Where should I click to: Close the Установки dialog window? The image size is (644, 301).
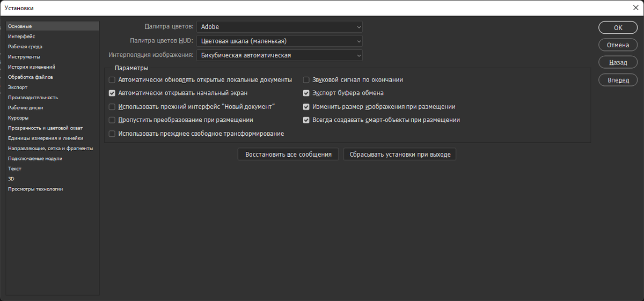[x=635, y=8]
